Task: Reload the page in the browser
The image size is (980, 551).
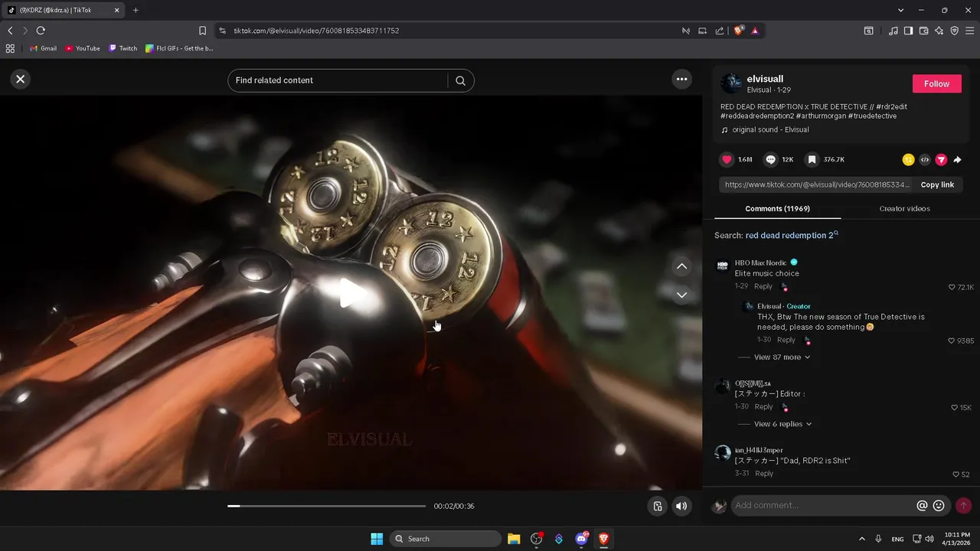Action: pos(41,31)
